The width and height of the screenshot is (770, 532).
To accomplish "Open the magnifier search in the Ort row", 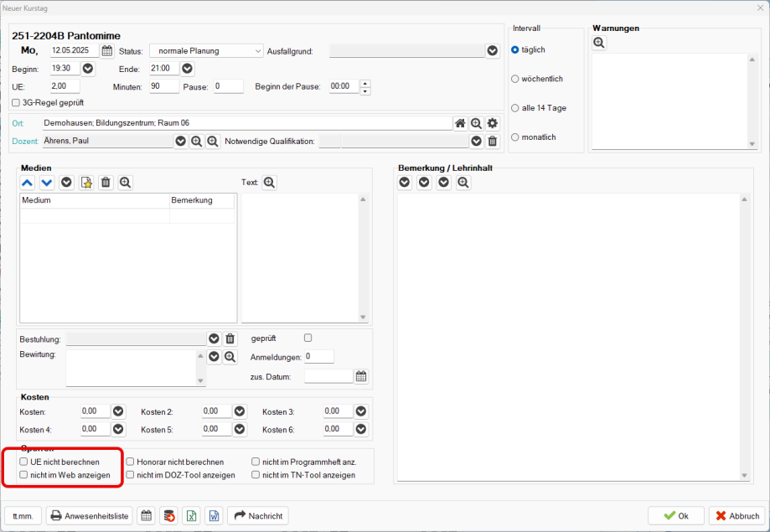I will [x=477, y=123].
